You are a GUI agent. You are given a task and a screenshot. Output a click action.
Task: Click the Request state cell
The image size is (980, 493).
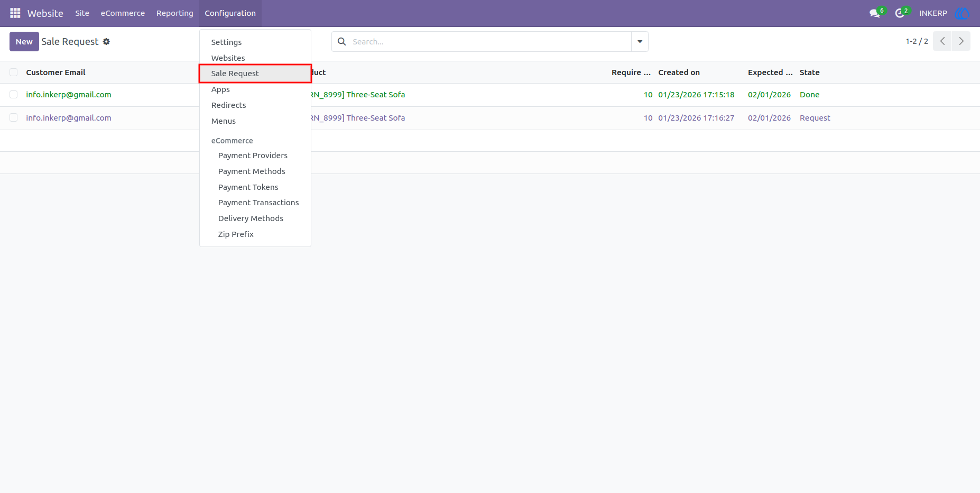pos(815,118)
